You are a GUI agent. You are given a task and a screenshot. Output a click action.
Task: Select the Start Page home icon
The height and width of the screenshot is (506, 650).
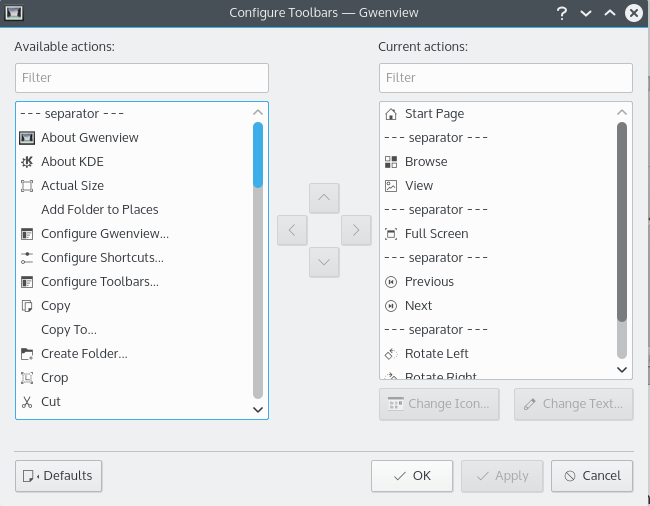391,114
